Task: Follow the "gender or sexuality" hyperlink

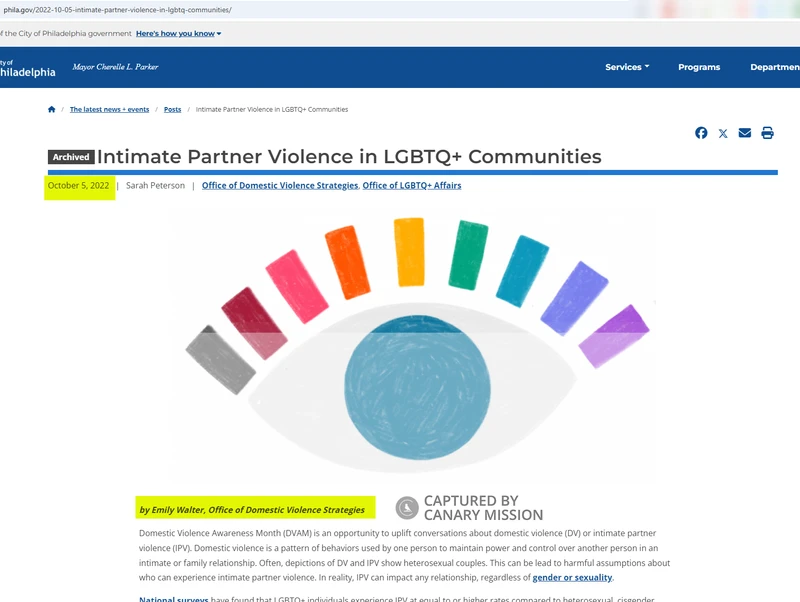Action: tap(572, 577)
